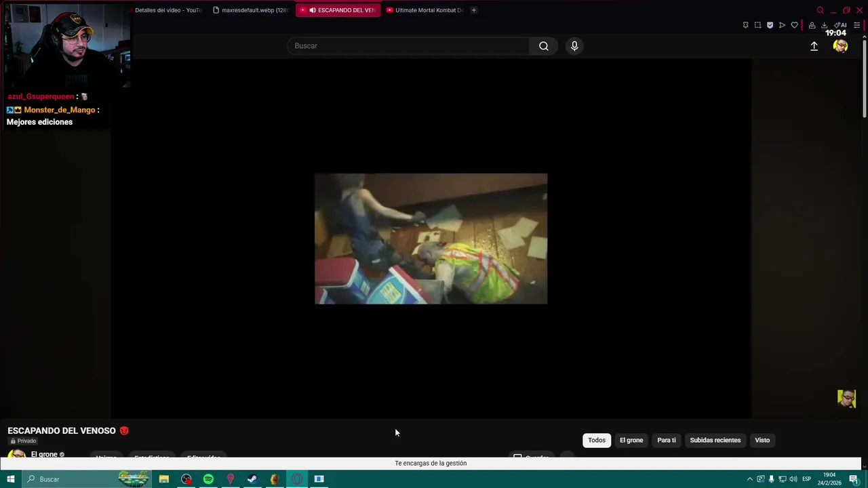Click the 'Privado' visibility label

(x=23, y=441)
